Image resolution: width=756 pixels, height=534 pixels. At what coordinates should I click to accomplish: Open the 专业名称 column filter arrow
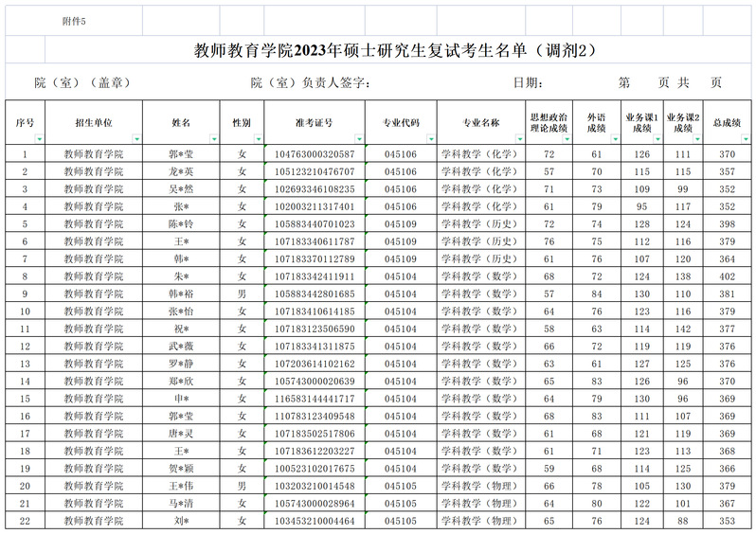(x=517, y=138)
